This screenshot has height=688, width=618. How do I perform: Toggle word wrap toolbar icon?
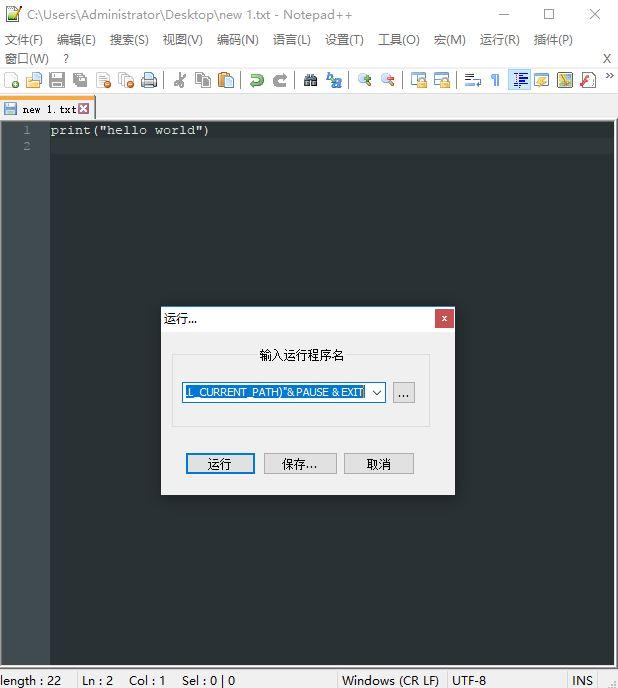pyautogui.click(x=473, y=80)
